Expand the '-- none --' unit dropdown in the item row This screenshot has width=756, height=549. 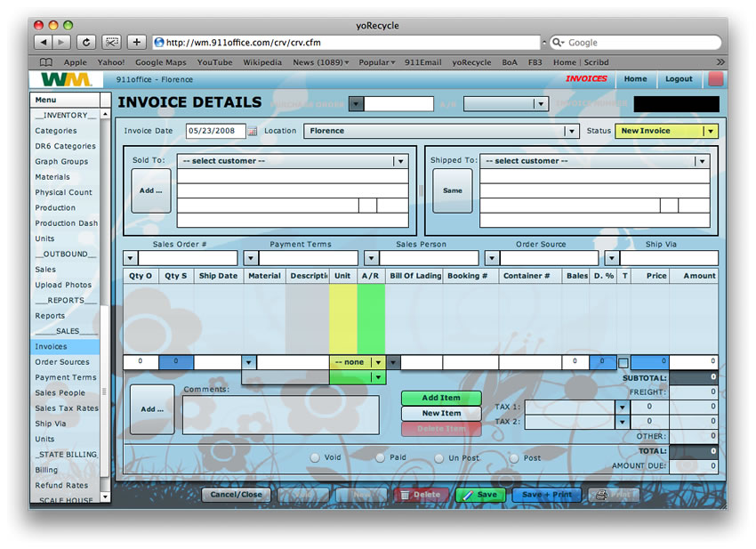380,362
